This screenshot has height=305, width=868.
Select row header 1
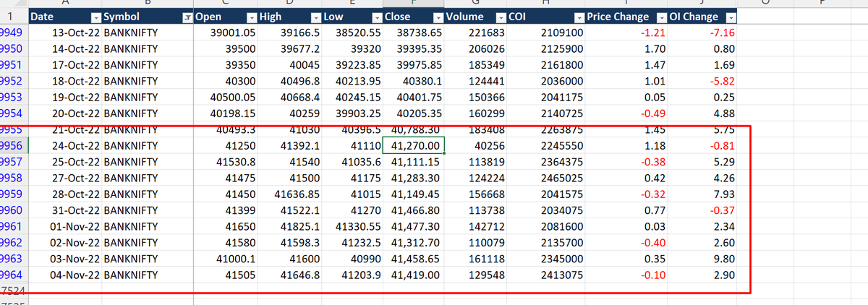(x=13, y=17)
